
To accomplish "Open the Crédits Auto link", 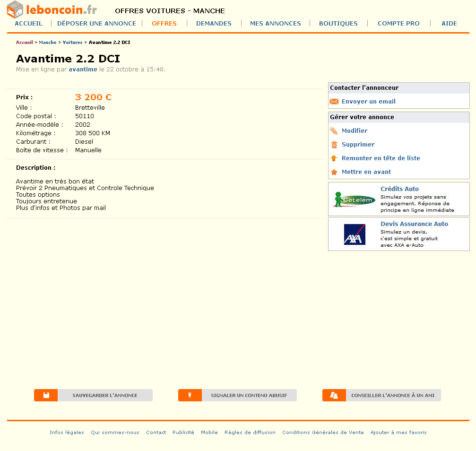I will pos(399,189).
